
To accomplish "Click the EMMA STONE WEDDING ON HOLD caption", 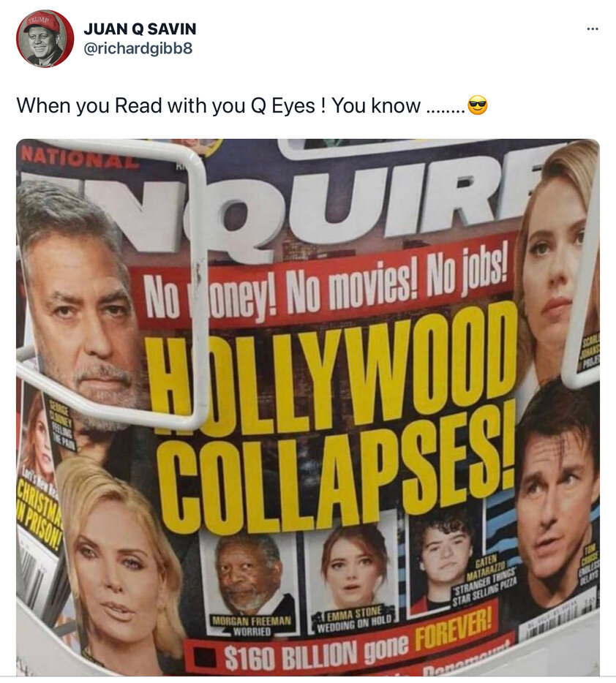I will point(355,620).
